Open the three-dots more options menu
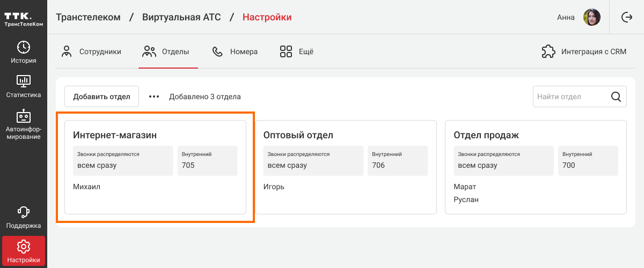 [x=154, y=96]
